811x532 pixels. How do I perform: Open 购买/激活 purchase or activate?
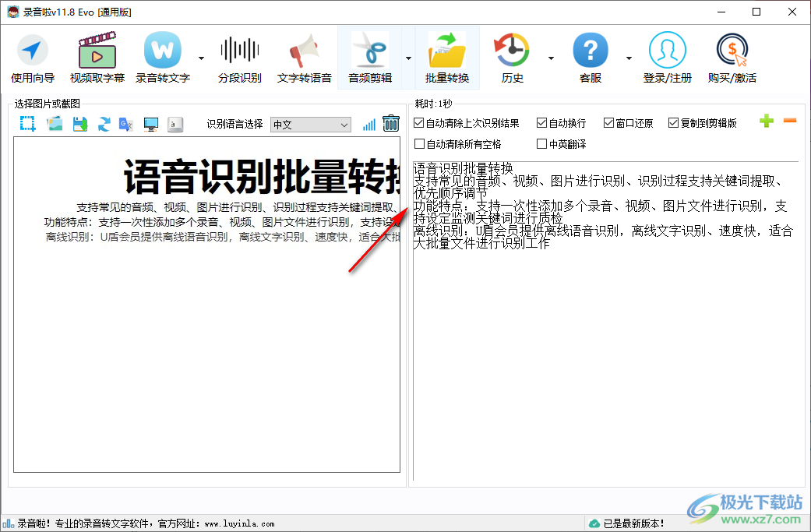[x=732, y=58]
